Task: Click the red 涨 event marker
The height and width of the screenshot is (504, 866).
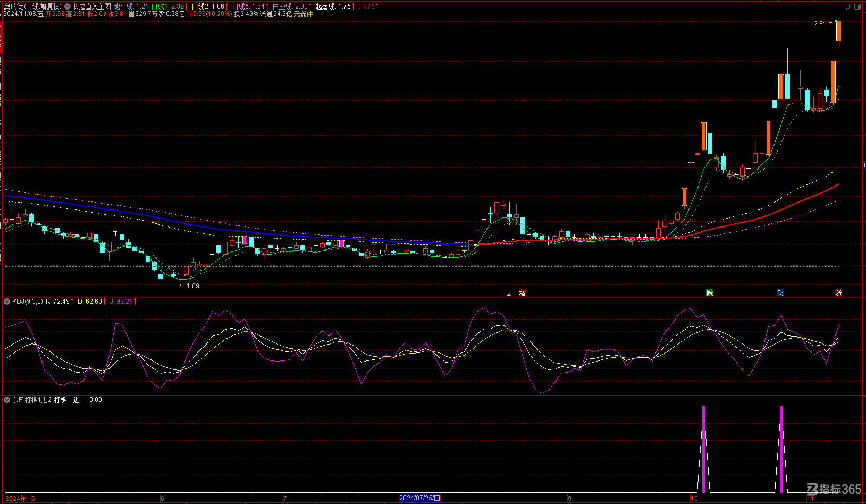Action: [x=838, y=293]
